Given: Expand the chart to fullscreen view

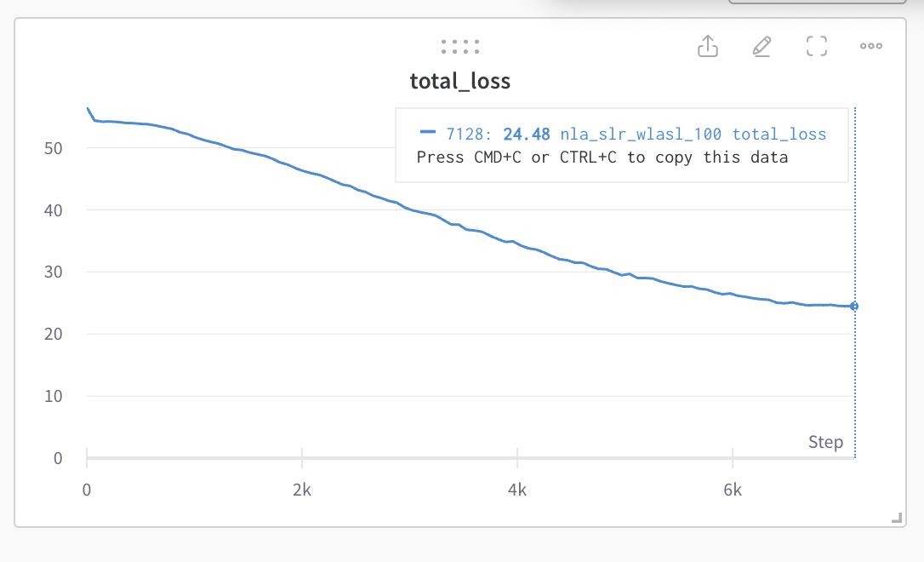Looking at the screenshot, I should click(816, 46).
